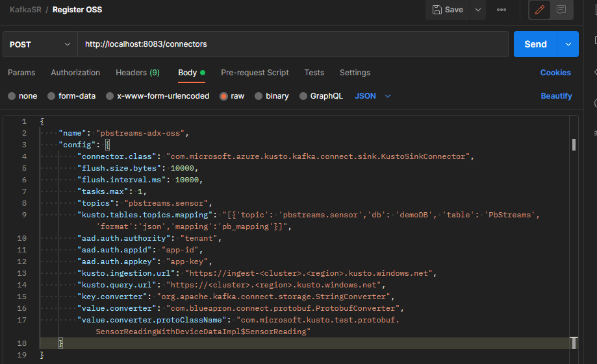
Task: Click the "aad.auth.authority" key
Action: [123, 239]
